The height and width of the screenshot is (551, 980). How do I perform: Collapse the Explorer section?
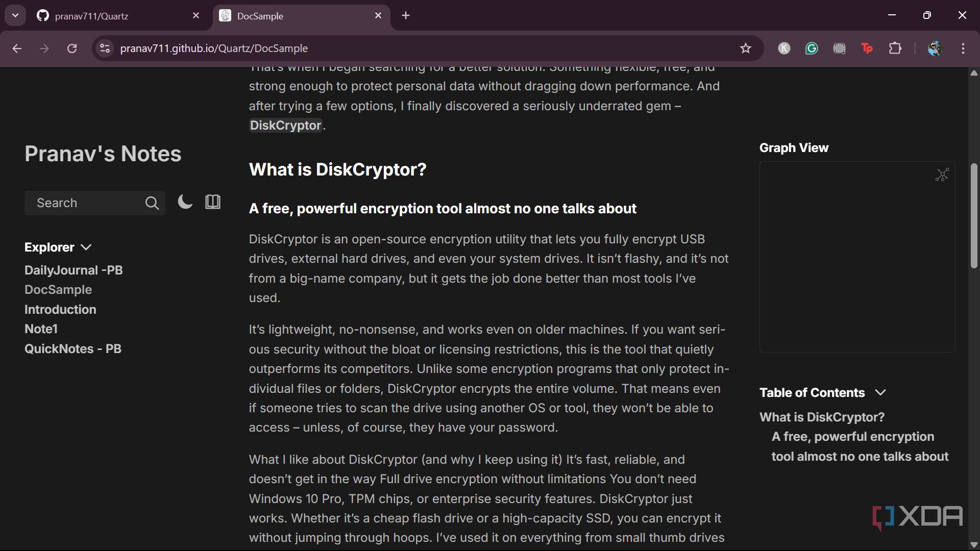click(86, 247)
